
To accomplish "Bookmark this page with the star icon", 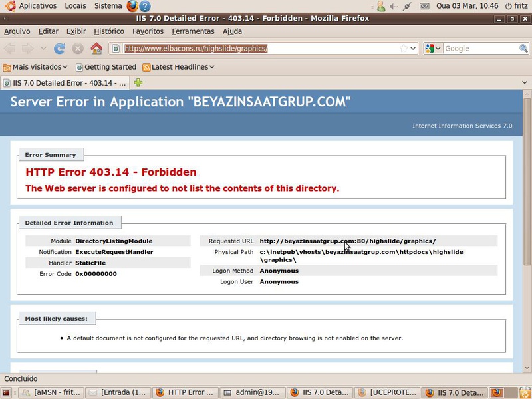I will tap(404, 48).
